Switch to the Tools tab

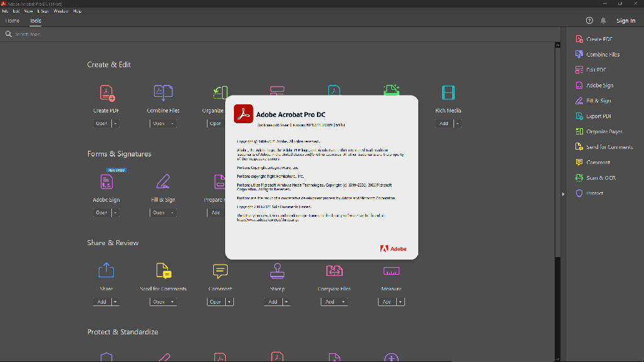click(x=36, y=21)
